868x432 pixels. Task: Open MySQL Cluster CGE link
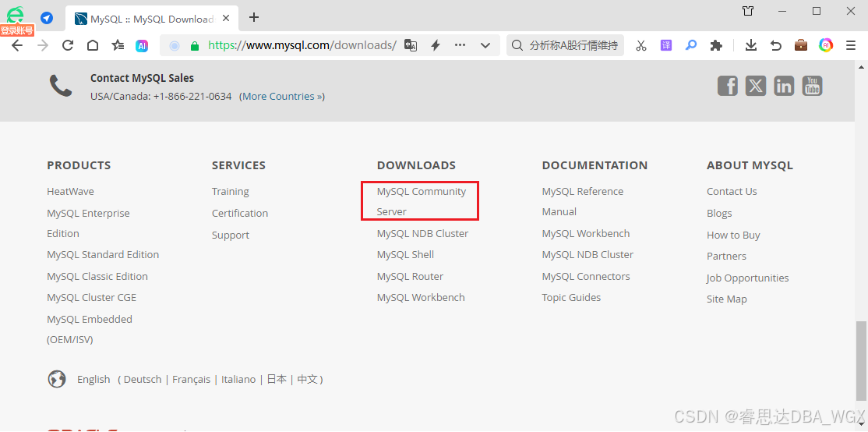tap(91, 298)
